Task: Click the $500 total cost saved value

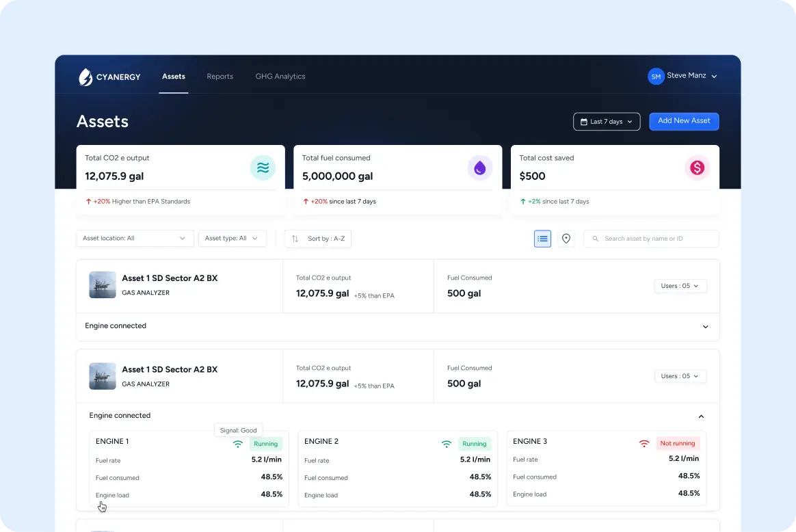Action: click(532, 176)
